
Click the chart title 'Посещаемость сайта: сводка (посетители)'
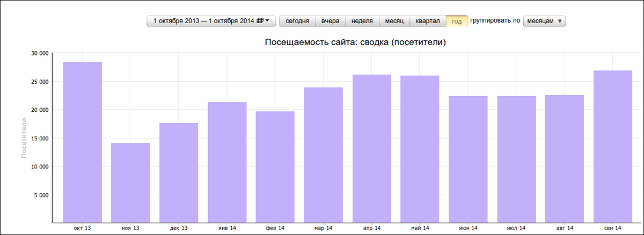coord(356,41)
